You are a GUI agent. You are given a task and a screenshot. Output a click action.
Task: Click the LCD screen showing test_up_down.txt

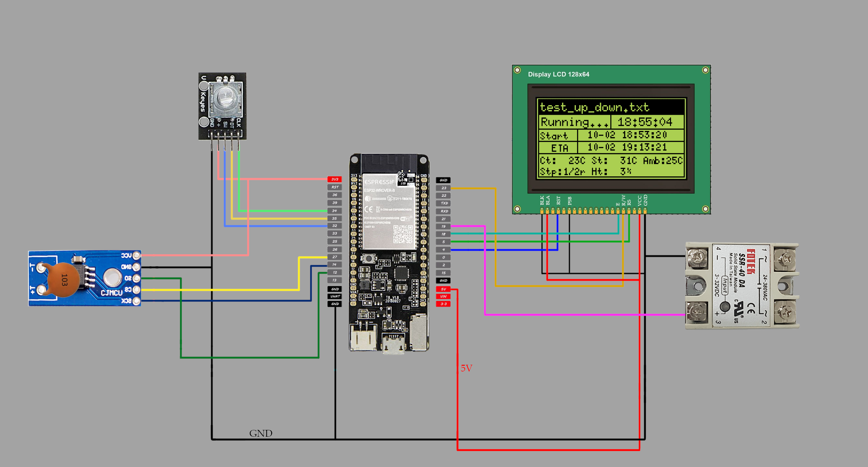point(611,138)
